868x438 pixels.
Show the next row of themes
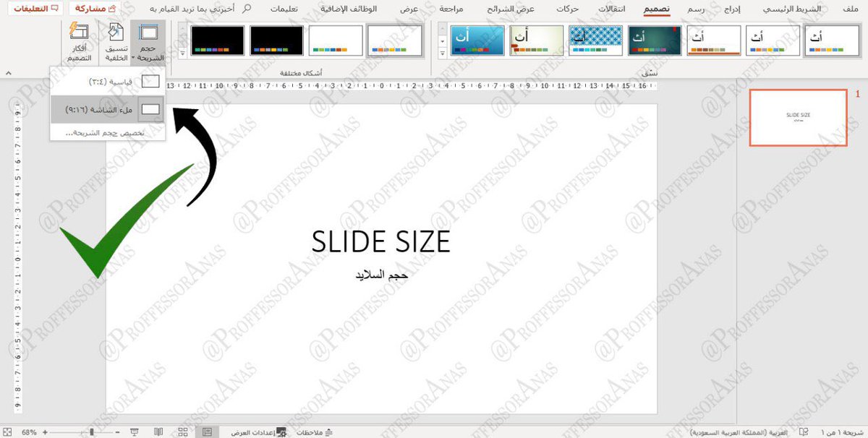point(442,41)
